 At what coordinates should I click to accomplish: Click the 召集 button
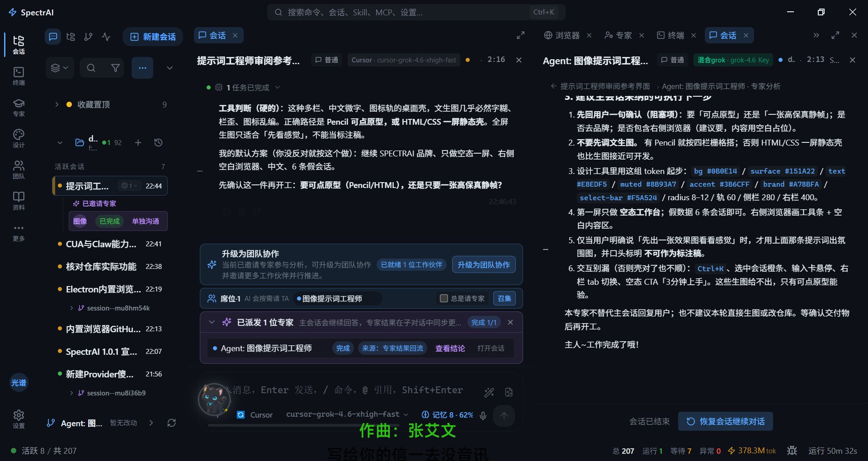505,298
